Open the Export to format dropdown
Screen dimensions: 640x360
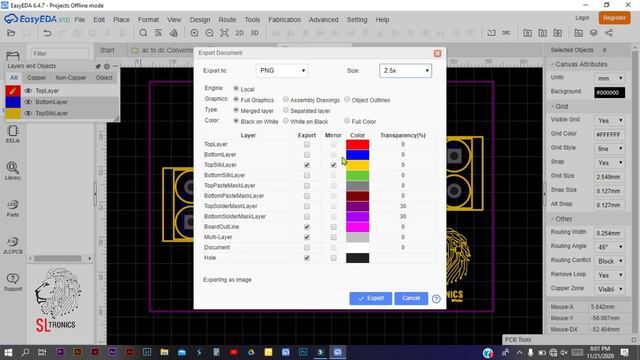point(282,71)
